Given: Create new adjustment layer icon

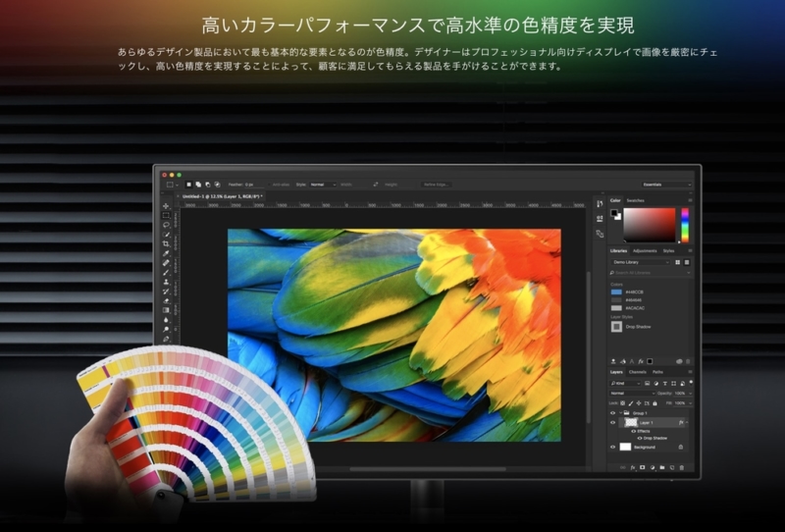Looking at the screenshot, I should [653, 467].
